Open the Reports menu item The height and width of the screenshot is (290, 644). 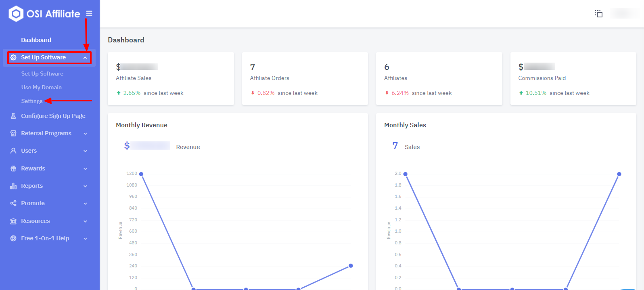(x=32, y=186)
